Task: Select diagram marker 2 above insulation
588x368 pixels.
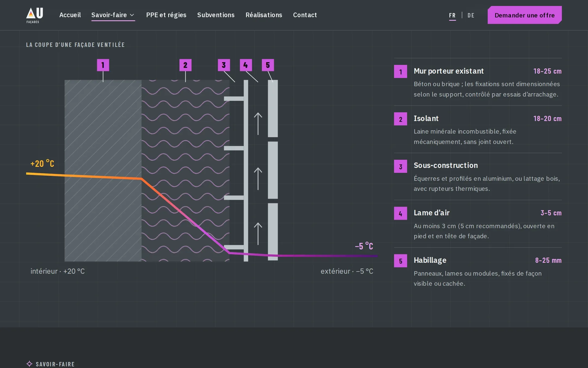Action: [185, 65]
